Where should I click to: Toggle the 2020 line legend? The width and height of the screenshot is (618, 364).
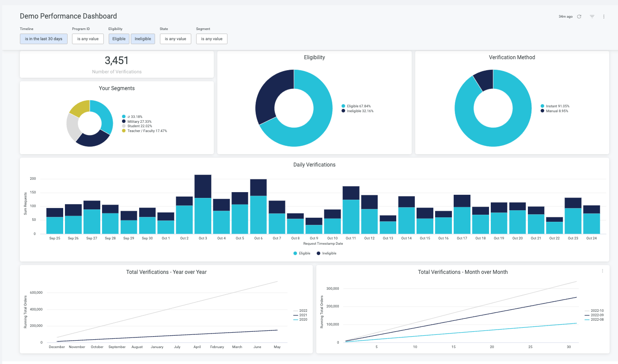coord(300,319)
